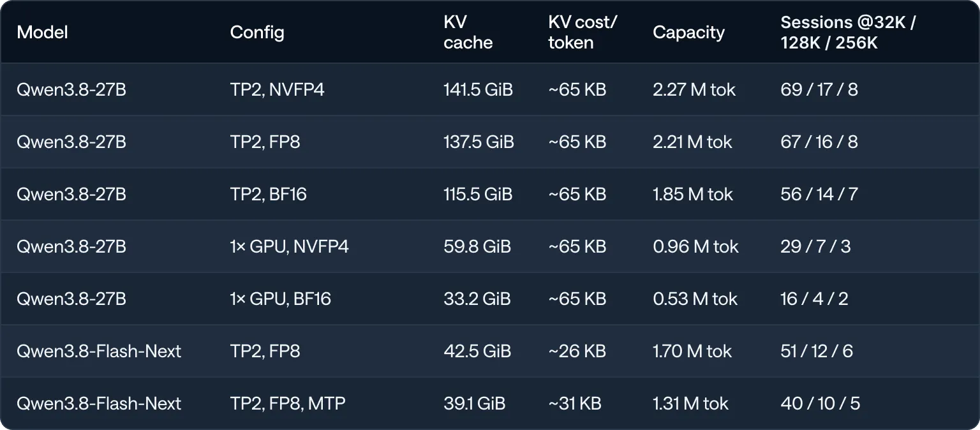Select the TP2, BF16 config cell

pos(269,194)
